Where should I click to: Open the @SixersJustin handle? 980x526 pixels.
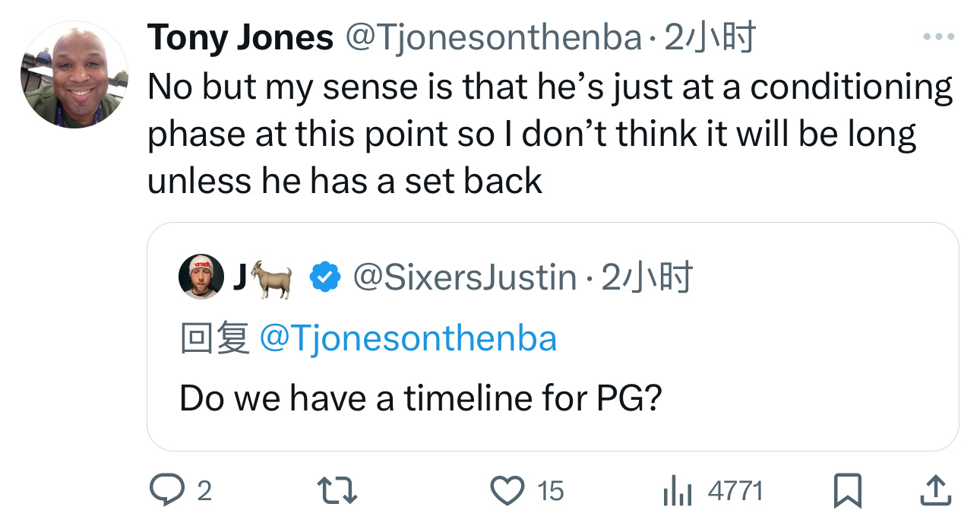[465, 278]
